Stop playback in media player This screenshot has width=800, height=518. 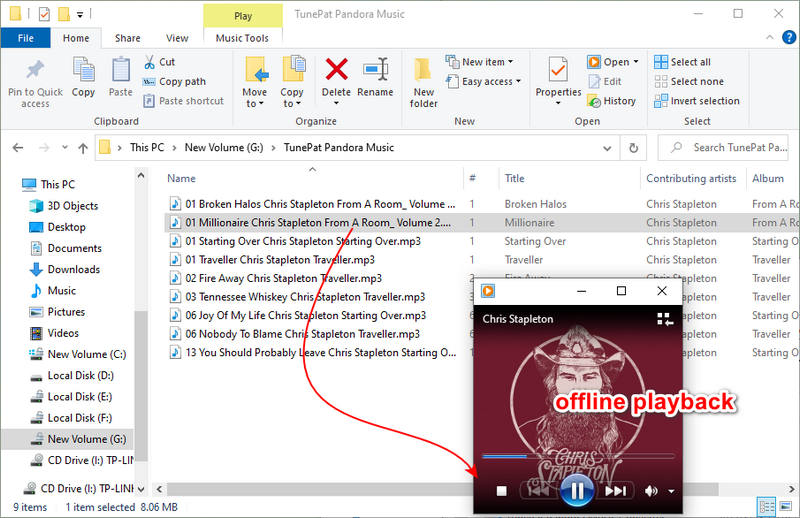pyautogui.click(x=502, y=491)
